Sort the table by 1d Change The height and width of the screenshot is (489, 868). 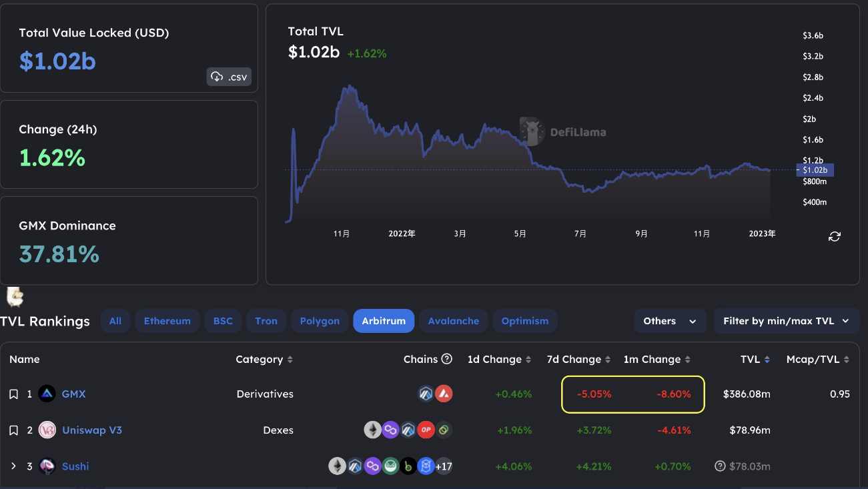pyautogui.click(x=499, y=360)
